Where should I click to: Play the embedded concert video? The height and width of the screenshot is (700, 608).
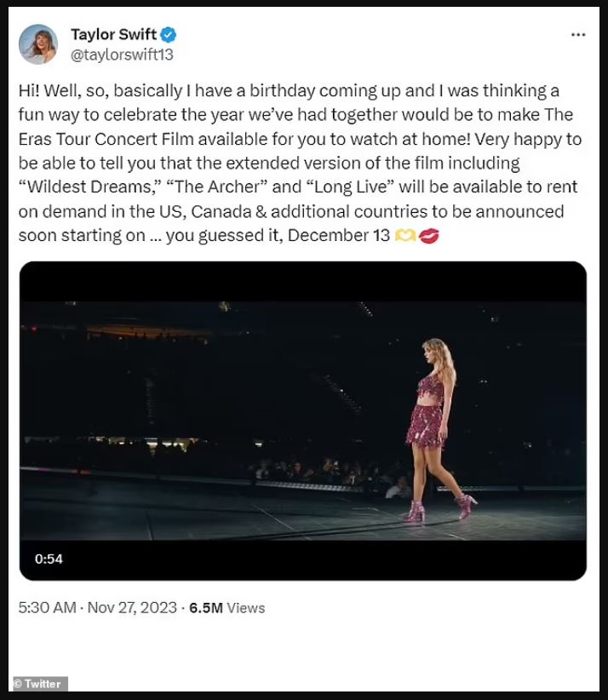303,421
